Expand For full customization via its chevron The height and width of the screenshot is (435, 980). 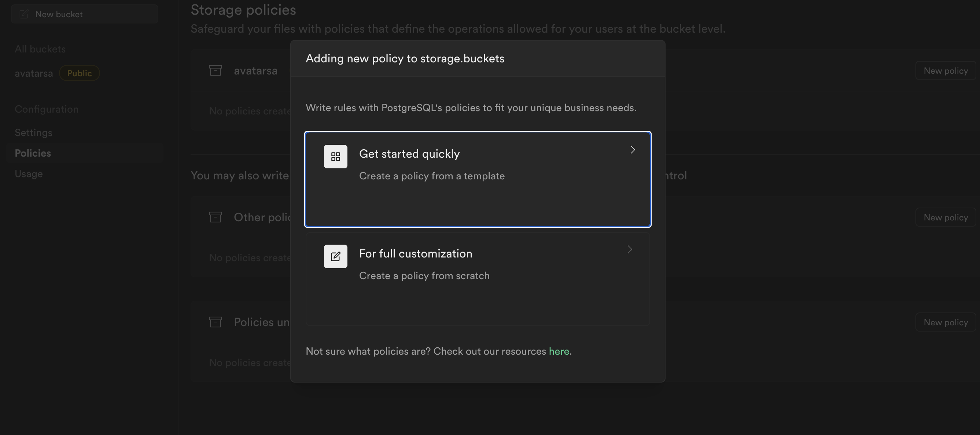tap(630, 249)
